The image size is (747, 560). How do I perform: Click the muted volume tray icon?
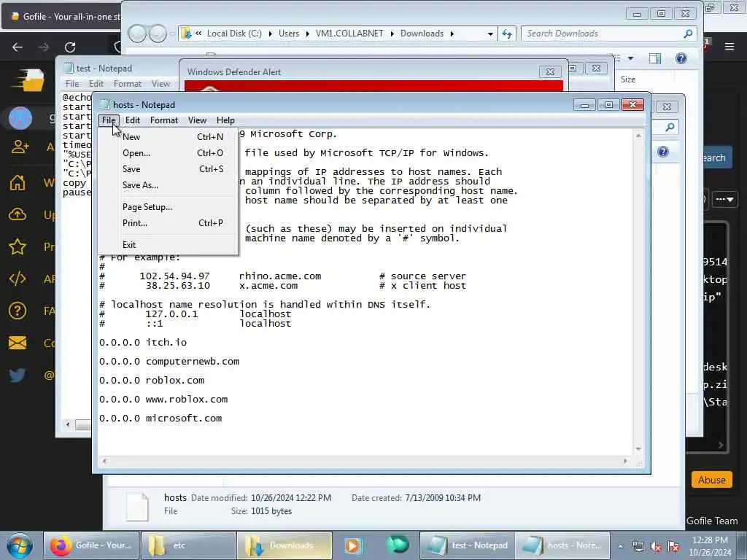click(656, 547)
